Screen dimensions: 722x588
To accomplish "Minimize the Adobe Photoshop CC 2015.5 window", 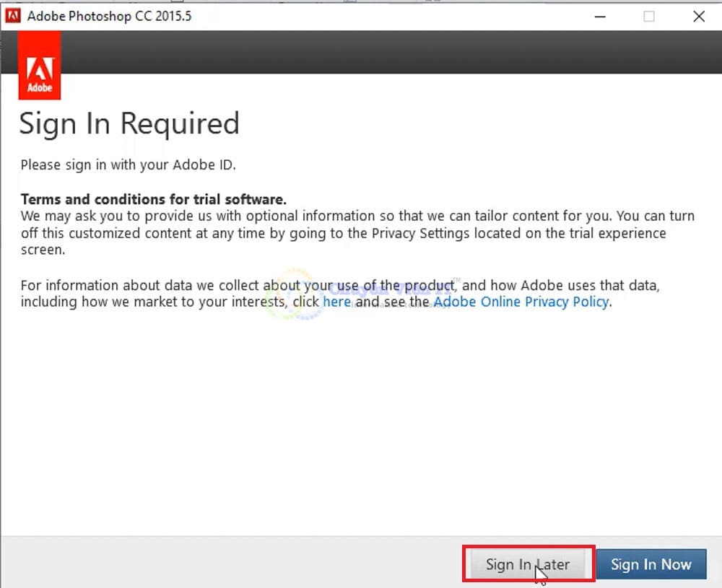I will pyautogui.click(x=600, y=17).
